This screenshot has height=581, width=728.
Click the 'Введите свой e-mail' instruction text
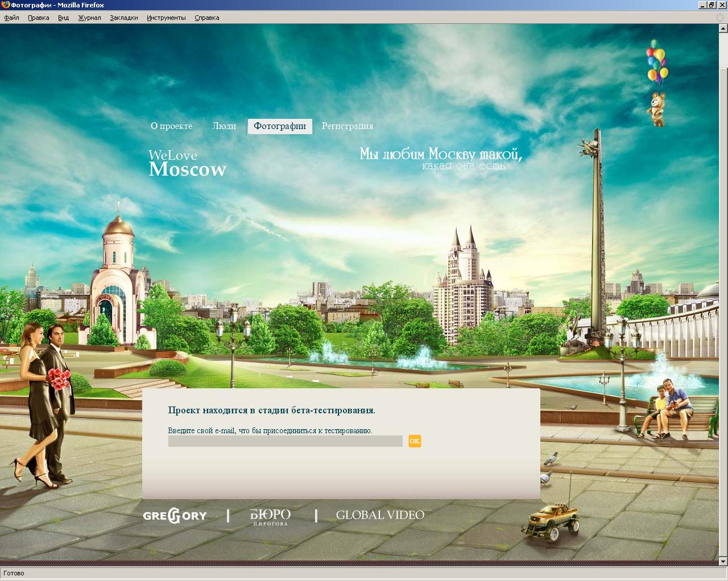click(x=270, y=430)
